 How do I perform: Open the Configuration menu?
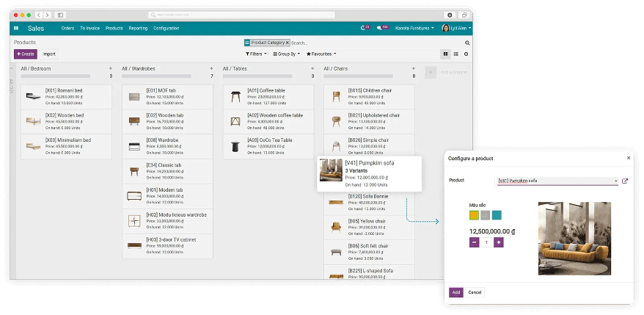tap(167, 29)
